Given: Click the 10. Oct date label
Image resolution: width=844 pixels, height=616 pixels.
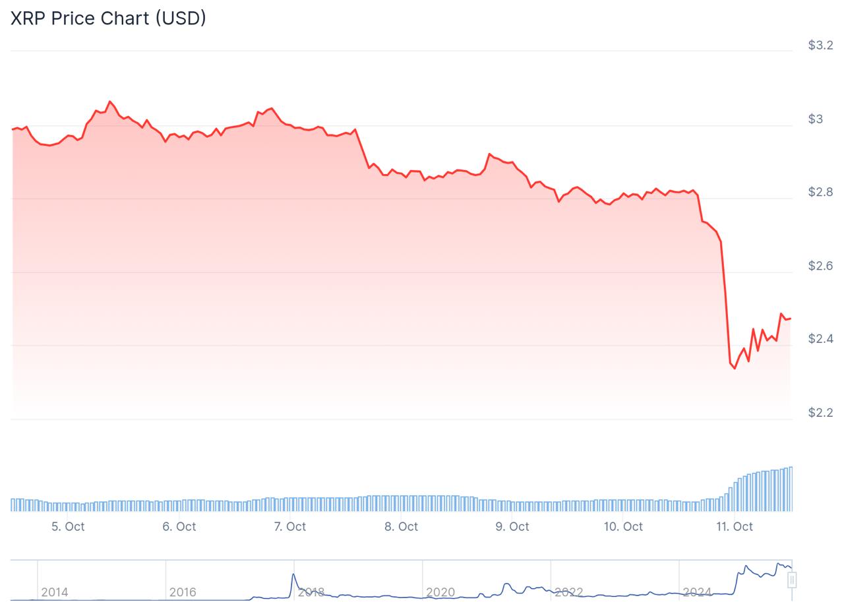Looking at the screenshot, I should [x=623, y=526].
